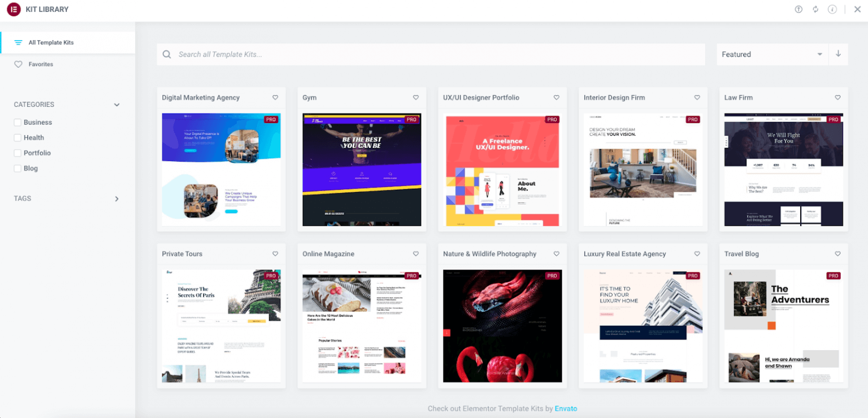Viewport: 868px width, 418px height.
Task: Favorite the Nature & Wildlife Photography kit
Action: pos(557,254)
